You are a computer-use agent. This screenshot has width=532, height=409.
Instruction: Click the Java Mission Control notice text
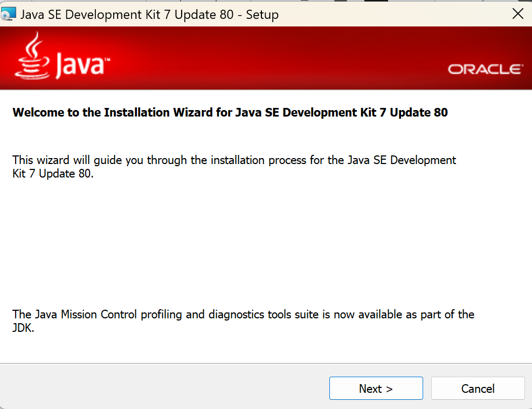[243, 321]
